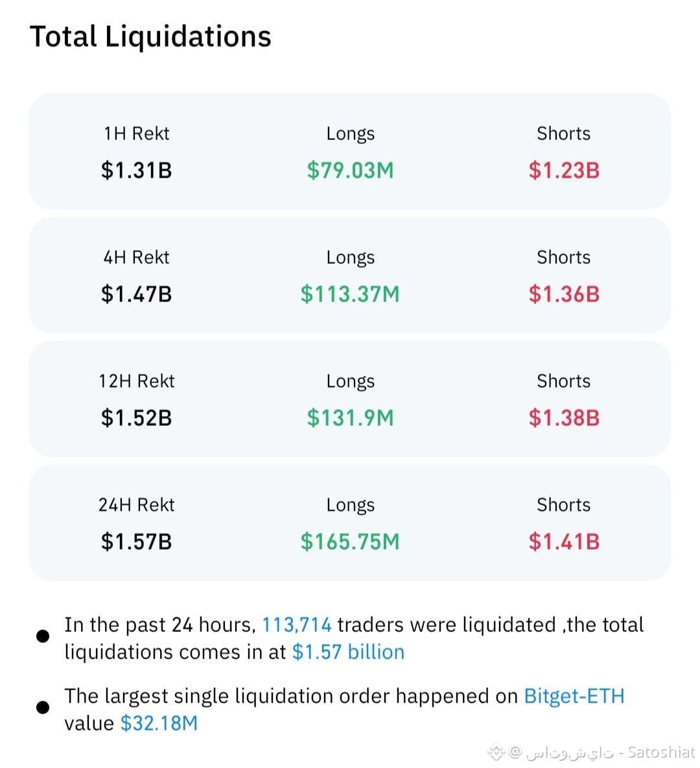Viewport: 700px width, 768px height.
Task: Open the Bitget-ETH link
Action: coord(574,696)
